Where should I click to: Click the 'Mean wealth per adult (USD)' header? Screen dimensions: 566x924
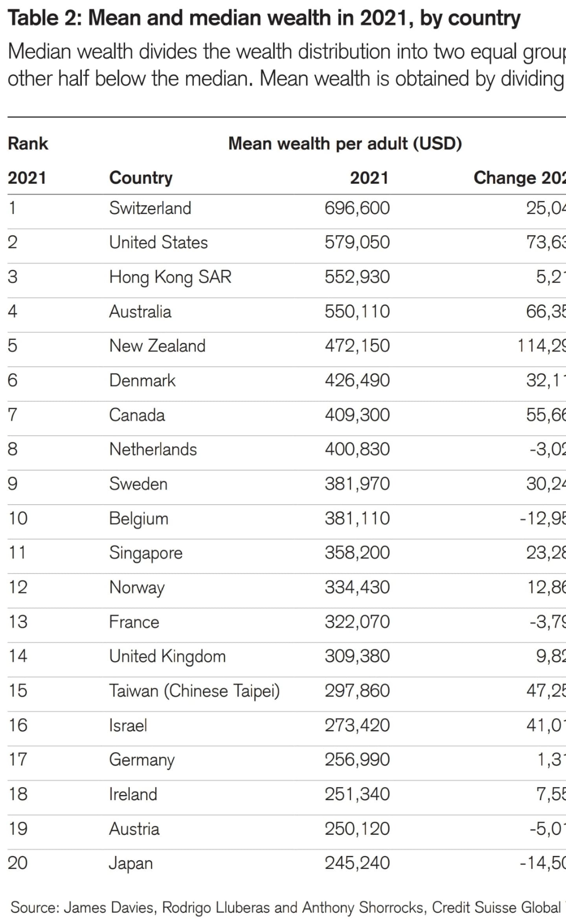click(x=345, y=144)
